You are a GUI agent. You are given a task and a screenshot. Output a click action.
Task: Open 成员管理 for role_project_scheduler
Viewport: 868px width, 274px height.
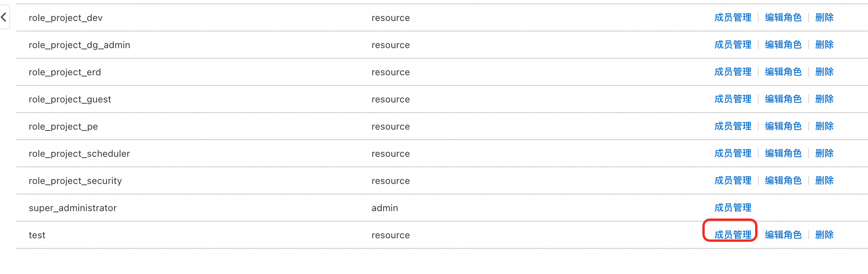pyautogui.click(x=733, y=153)
